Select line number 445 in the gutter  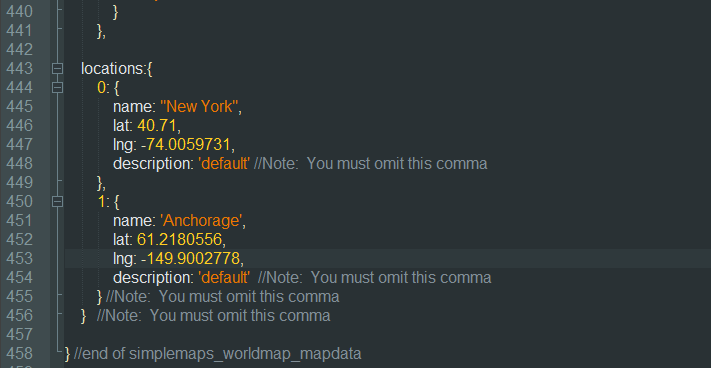point(19,107)
